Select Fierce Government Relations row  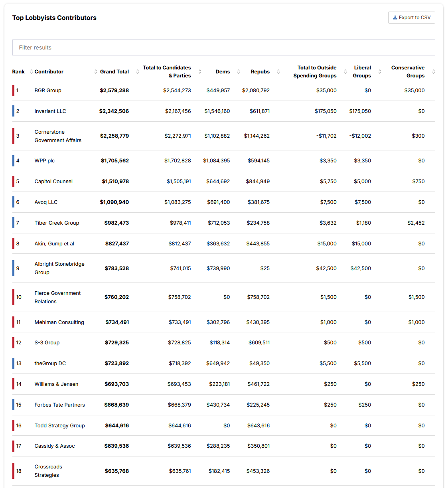click(x=224, y=297)
